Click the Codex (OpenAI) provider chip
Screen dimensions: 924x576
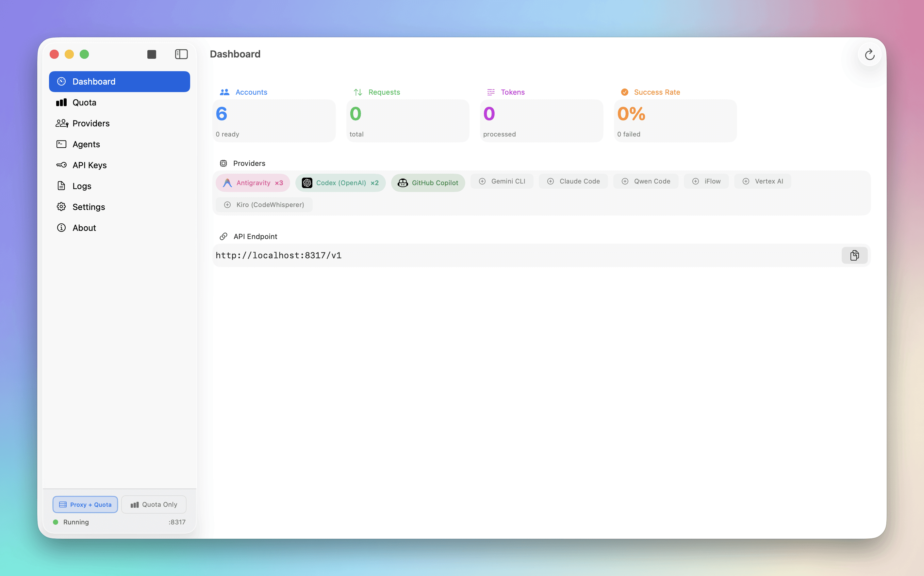pos(340,183)
